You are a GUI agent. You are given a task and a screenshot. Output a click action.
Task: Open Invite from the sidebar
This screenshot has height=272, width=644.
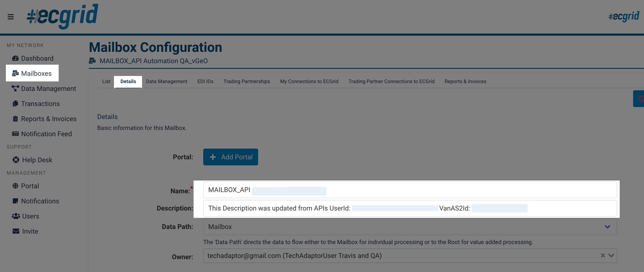(x=30, y=231)
